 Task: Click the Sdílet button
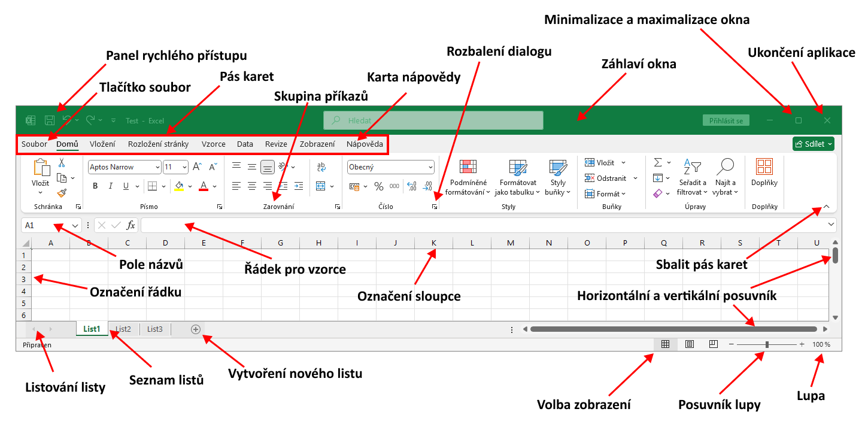pyautogui.click(x=813, y=144)
